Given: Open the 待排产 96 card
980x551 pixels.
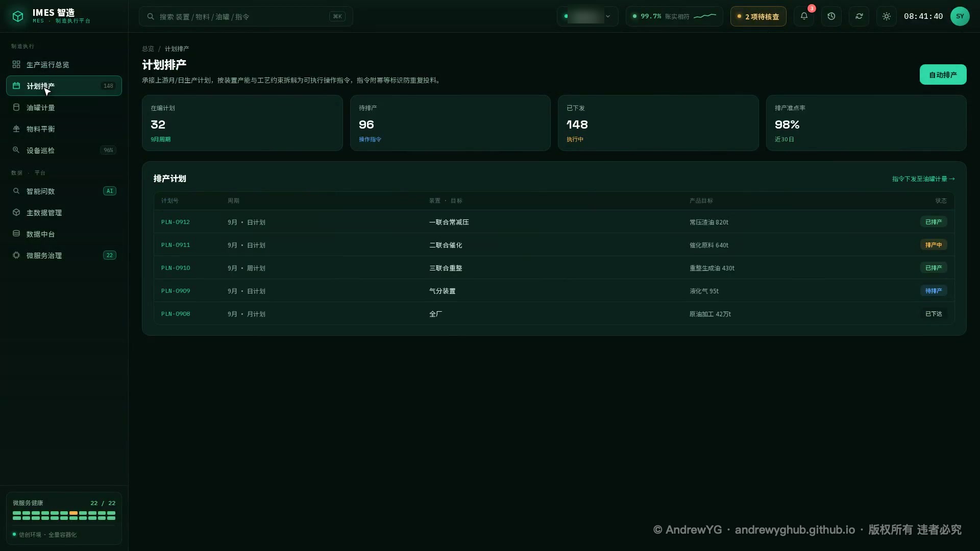Looking at the screenshot, I should (450, 123).
